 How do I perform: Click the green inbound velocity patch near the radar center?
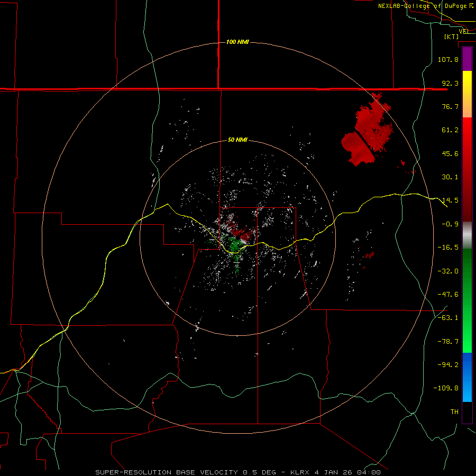234,246
